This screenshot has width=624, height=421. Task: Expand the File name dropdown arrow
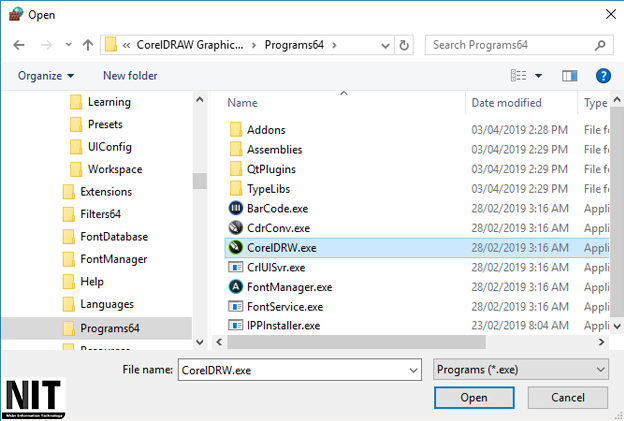pos(413,370)
